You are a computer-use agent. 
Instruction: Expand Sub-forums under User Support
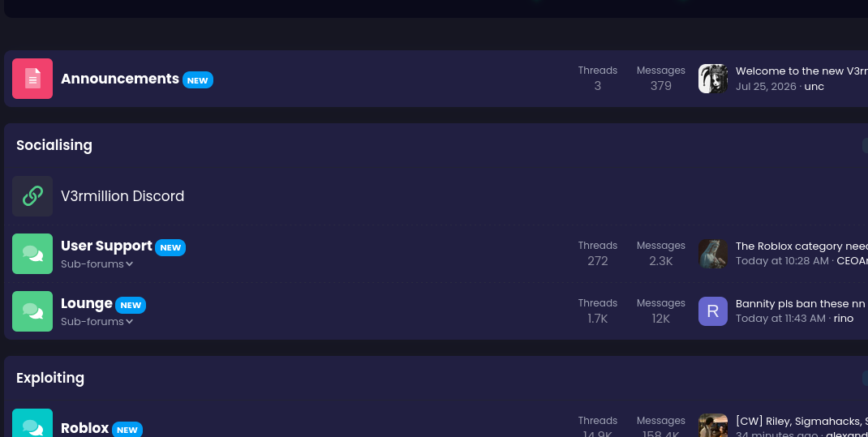tap(97, 263)
